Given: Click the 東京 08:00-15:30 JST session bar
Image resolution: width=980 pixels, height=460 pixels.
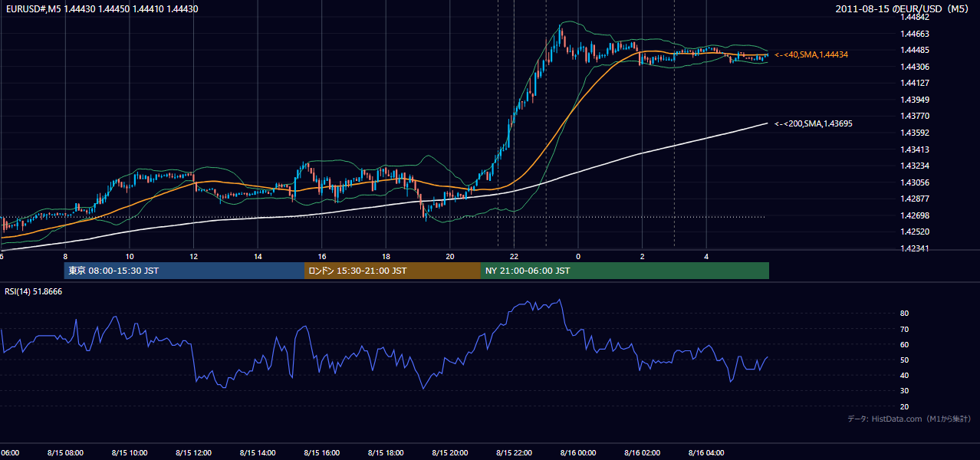Looking at the screenshot, I should coord(184,271).
